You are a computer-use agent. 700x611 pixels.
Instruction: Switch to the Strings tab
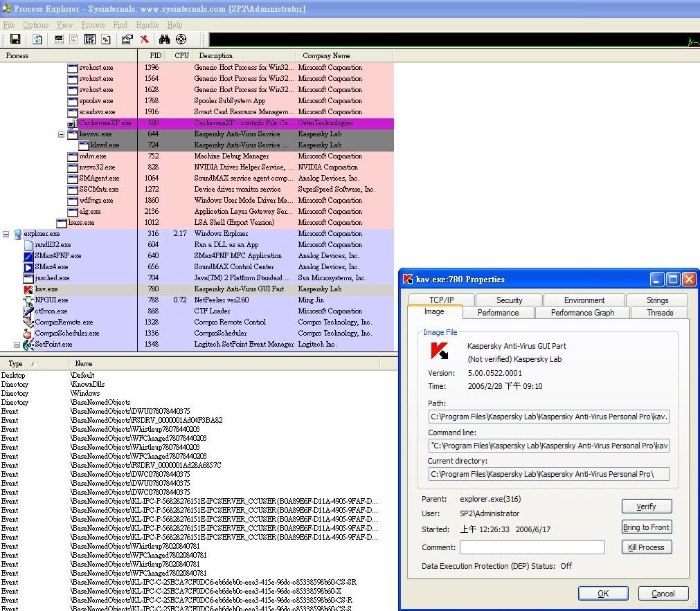pos(657,300)
